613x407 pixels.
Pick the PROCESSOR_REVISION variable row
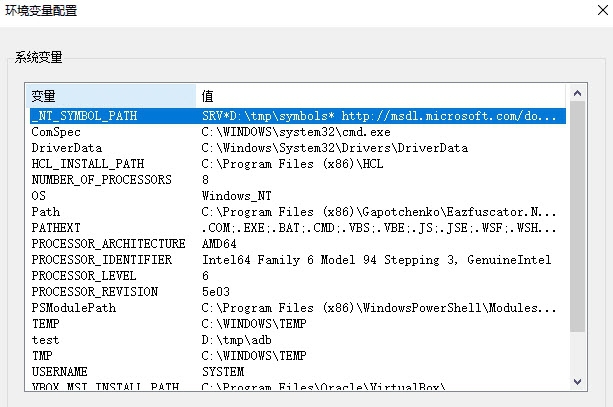click(x=90, y=292)
